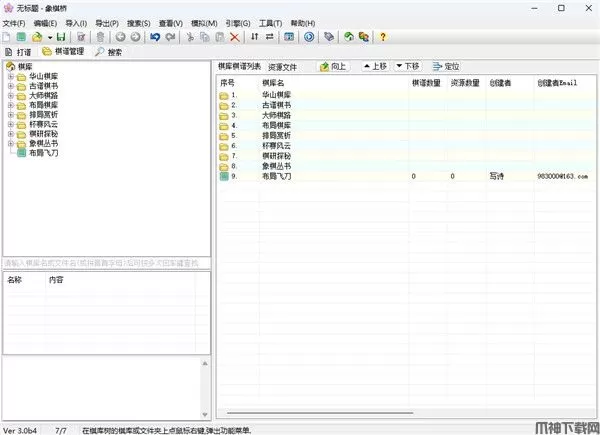Click the gray back navigation arrow
This screenshot has height=435, width=600.
(x=121, y=37)
